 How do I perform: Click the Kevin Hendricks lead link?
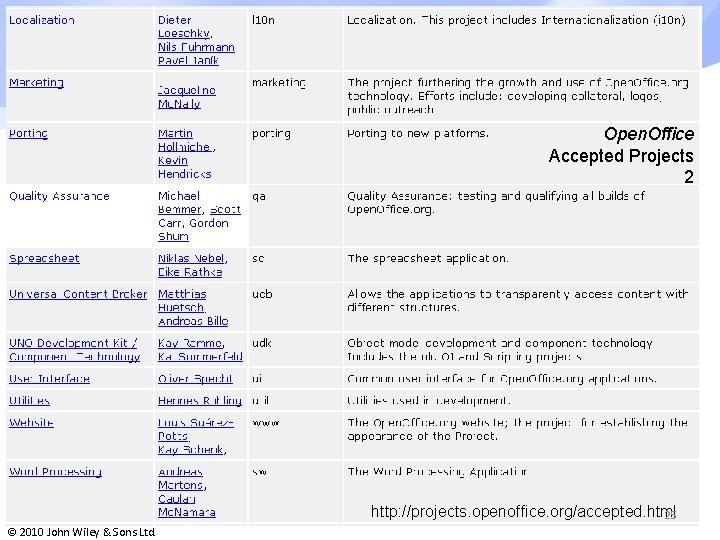click(x=184, y=167)
